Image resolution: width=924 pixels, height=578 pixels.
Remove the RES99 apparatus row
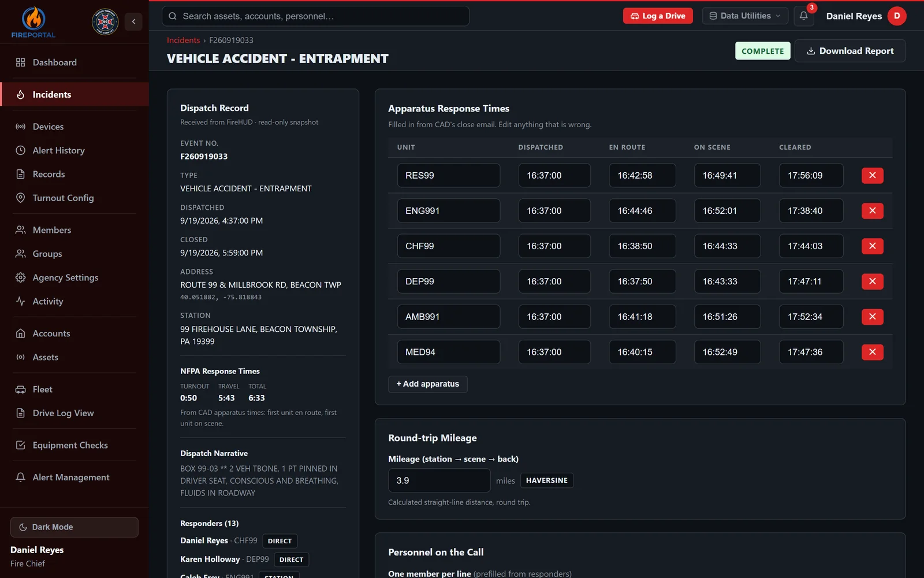pyautogui.click(x=872, y=175)
